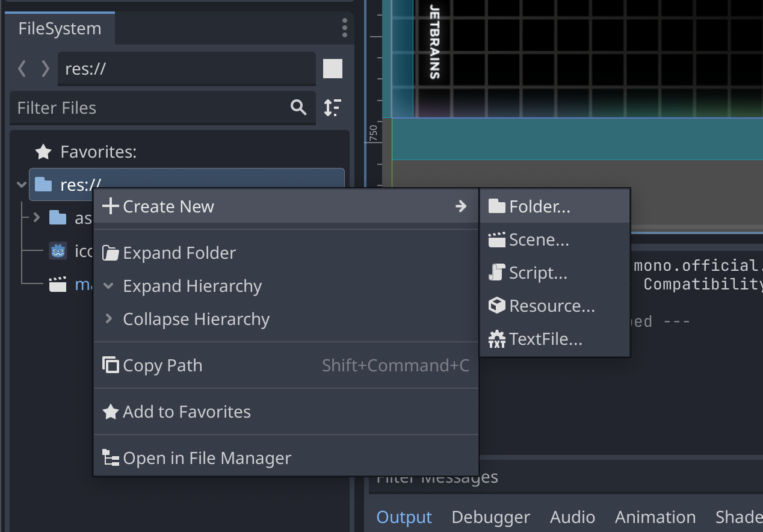Click the three-dot FileSystem dock menu
Viewport: 763px width, 532px height.
click(x=344, y=28)
